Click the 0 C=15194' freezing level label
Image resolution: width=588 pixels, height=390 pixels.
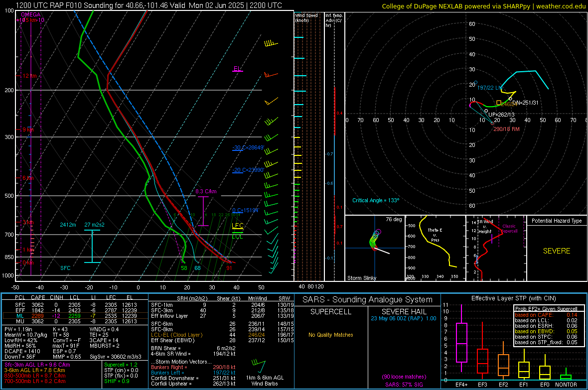coord(246,210)
